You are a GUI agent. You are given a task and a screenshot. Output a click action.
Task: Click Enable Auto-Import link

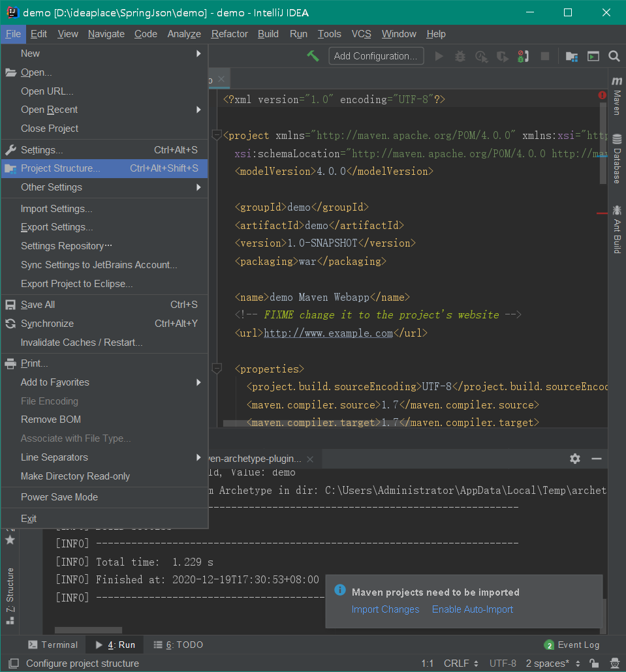[x=473, y=609]
